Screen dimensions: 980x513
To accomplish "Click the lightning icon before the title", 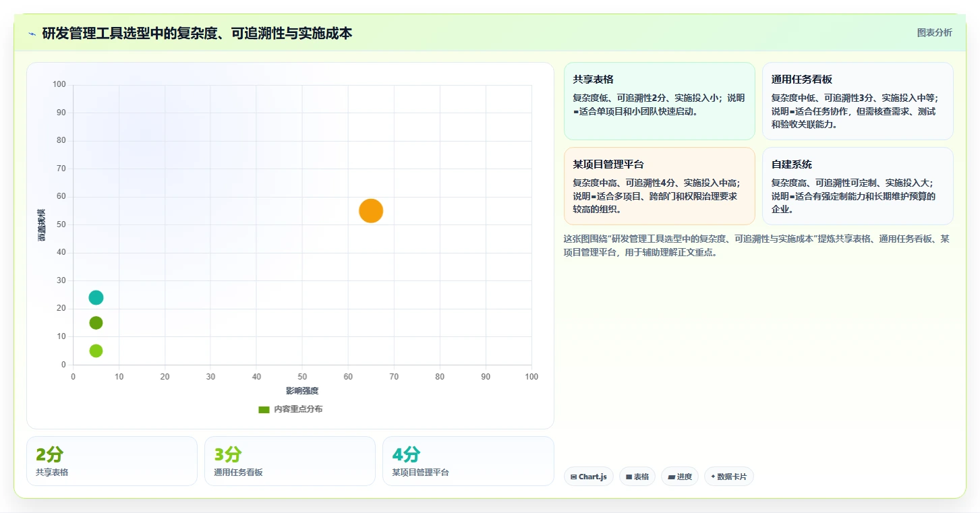I will click(x=32, y=33).
